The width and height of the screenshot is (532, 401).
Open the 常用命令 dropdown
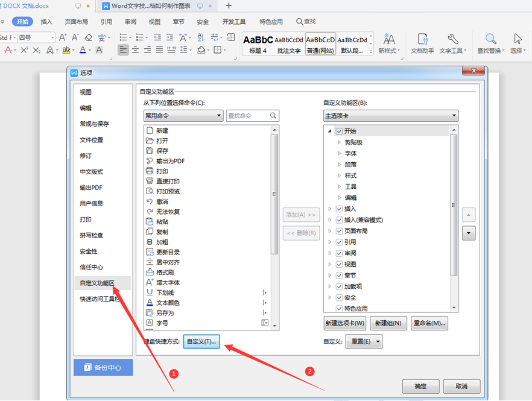(183, 115)
